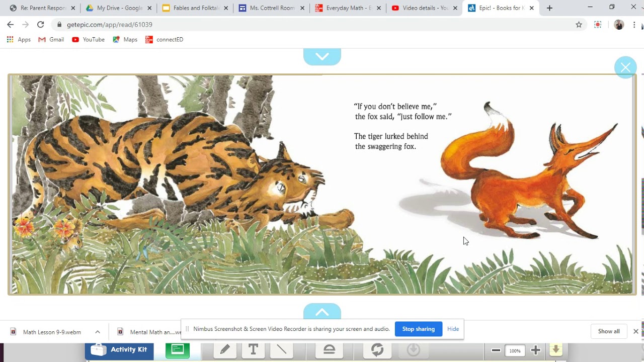This screenshot has width=644, height=362.
Task: Zoom out with the minus button
Action: pos(496,350)
